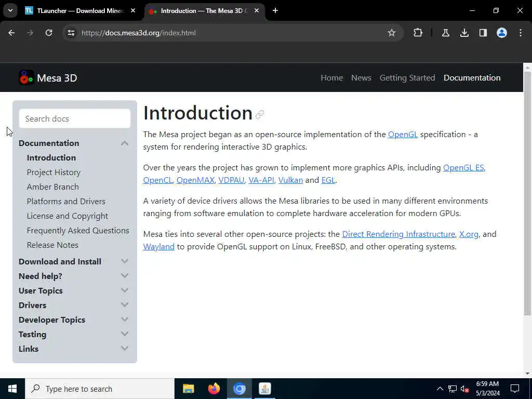Open the Downloads icon in toolbar
The image size is (532, 399).
coord(464,33)
